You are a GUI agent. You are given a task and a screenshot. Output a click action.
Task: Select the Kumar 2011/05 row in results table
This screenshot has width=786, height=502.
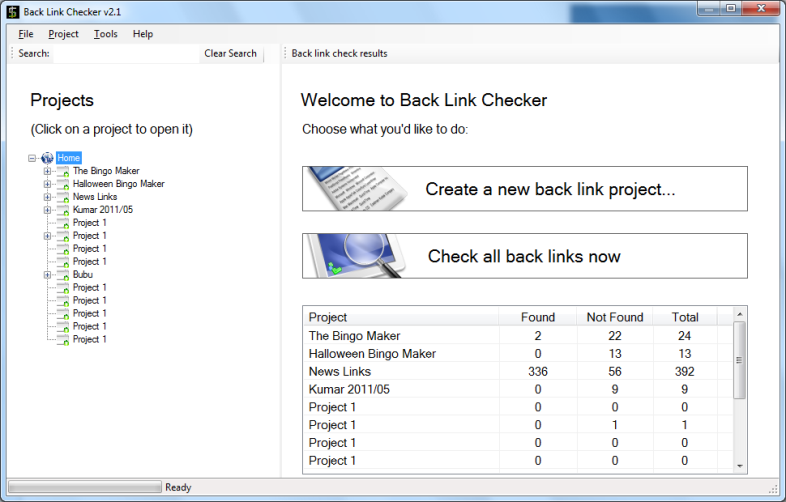click(x=518, y=389)
